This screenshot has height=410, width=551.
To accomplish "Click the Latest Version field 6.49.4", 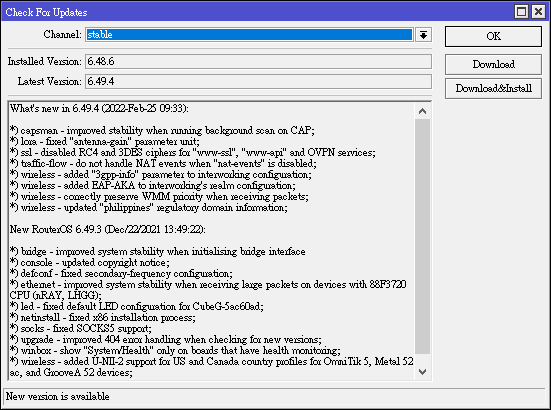I will [x=258, y=82].
